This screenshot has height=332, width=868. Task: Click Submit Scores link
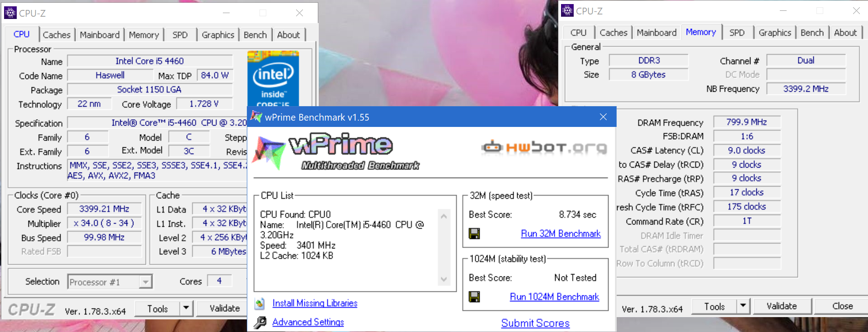tap(535, 323)
